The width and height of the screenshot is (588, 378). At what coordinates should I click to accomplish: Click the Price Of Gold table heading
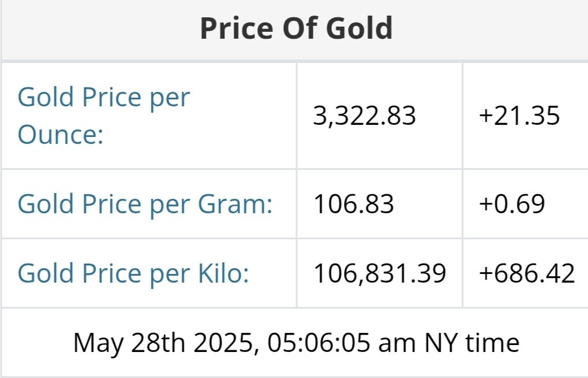click(296, 29)
